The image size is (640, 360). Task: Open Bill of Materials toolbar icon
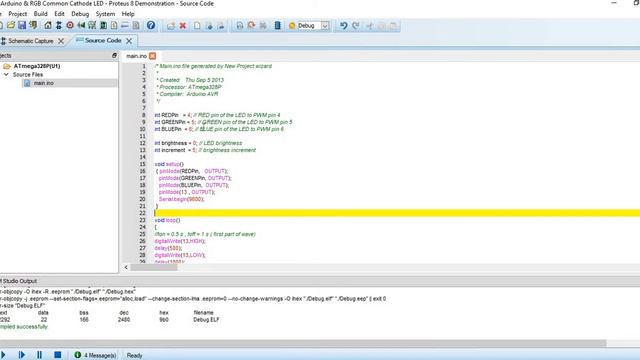[x=114, y=26]
